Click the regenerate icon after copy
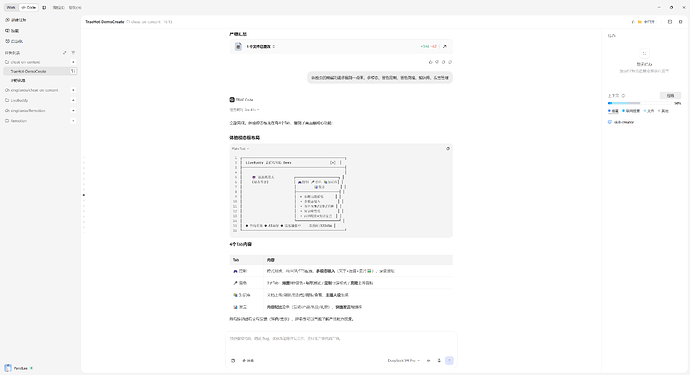 coord(450,62)
